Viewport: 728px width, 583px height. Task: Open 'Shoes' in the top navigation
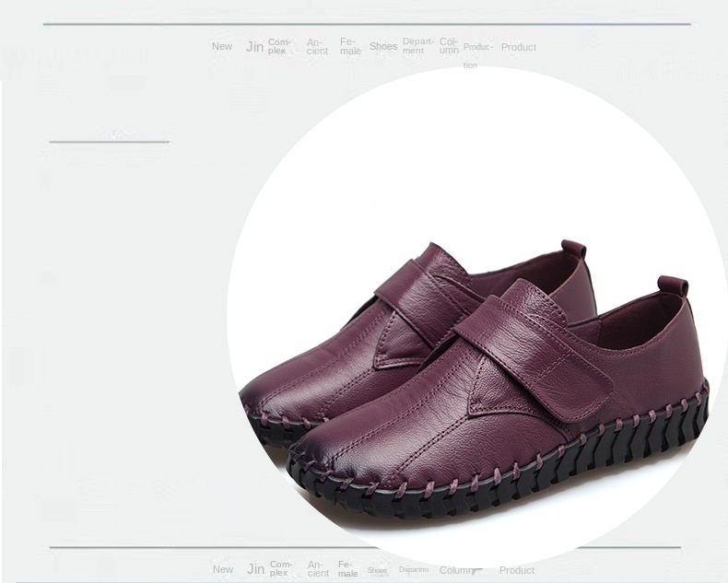click(x=383, y=47)
